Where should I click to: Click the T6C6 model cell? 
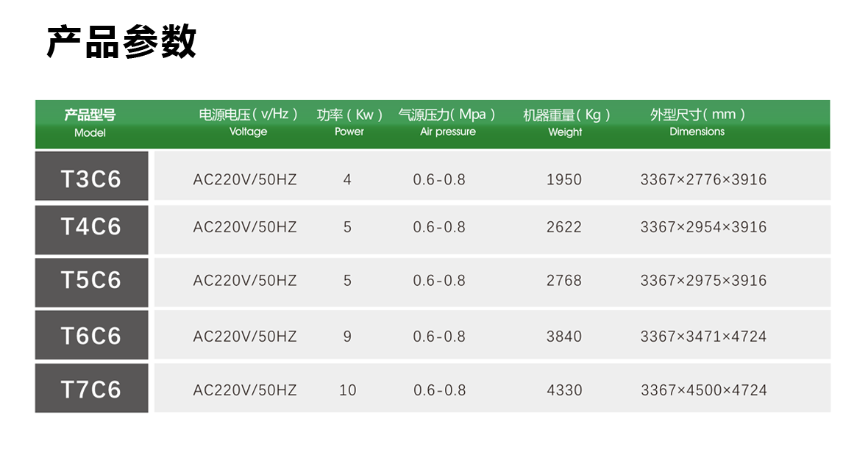click(91, 334)
